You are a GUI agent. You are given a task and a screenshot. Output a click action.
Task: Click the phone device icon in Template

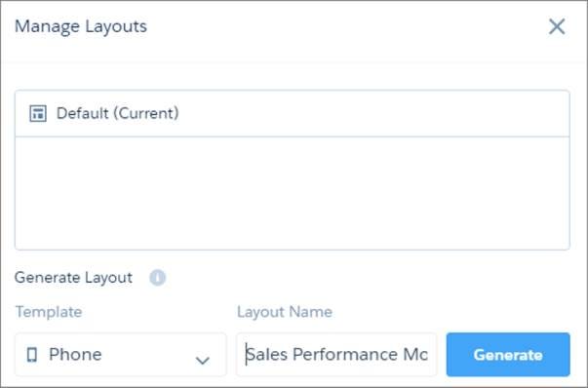[32, 354]
